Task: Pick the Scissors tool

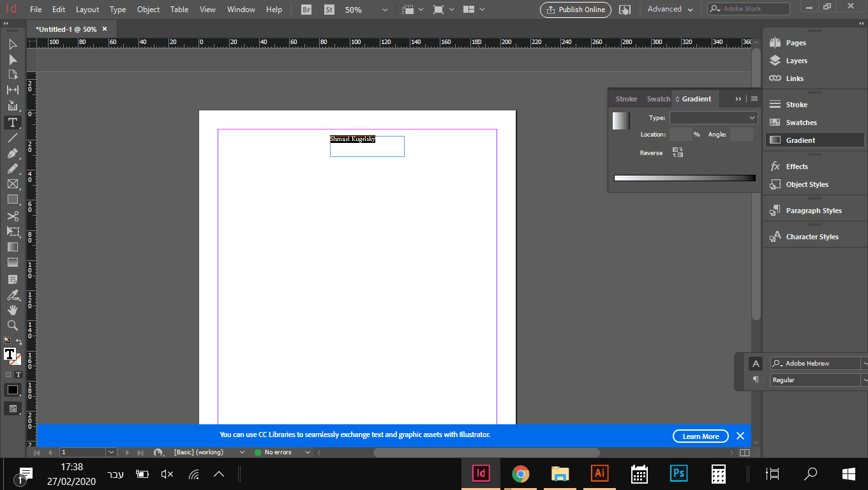Action: pos(12,216)
